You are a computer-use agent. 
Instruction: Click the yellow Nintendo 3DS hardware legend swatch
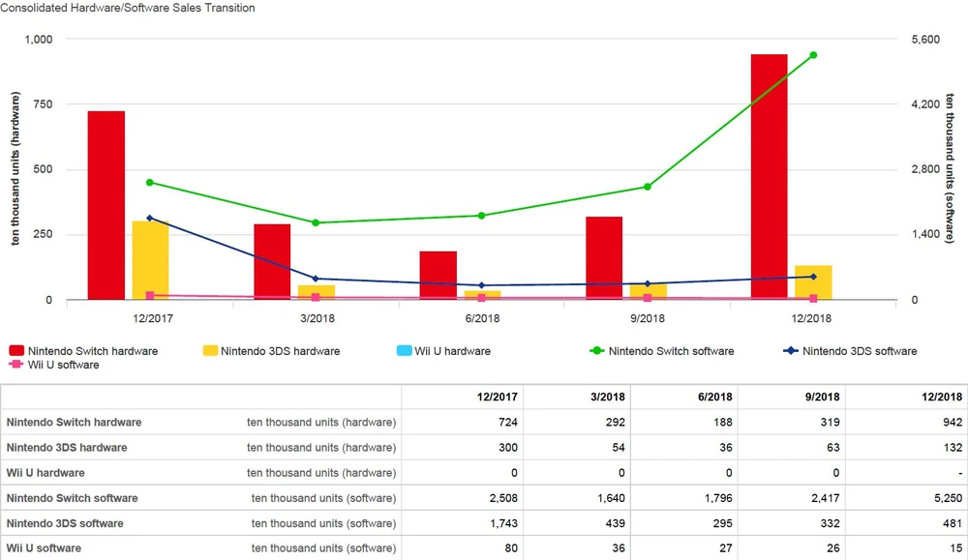tap(210, 351)
